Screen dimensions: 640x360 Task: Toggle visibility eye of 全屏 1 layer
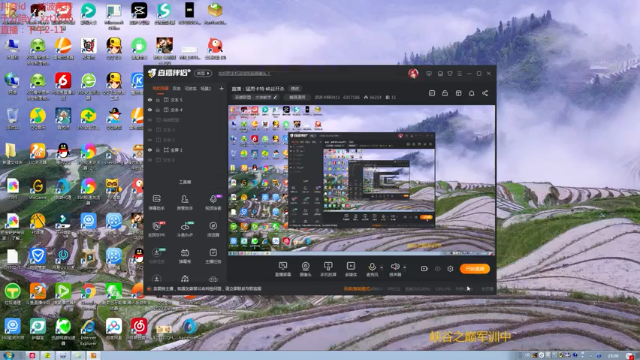click(x=150, y=150)
